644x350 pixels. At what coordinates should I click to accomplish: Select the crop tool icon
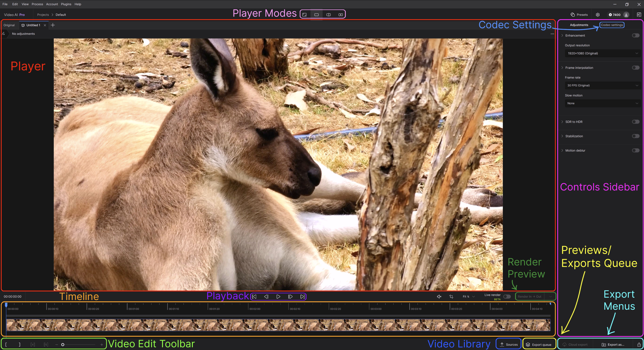point(451,296)
